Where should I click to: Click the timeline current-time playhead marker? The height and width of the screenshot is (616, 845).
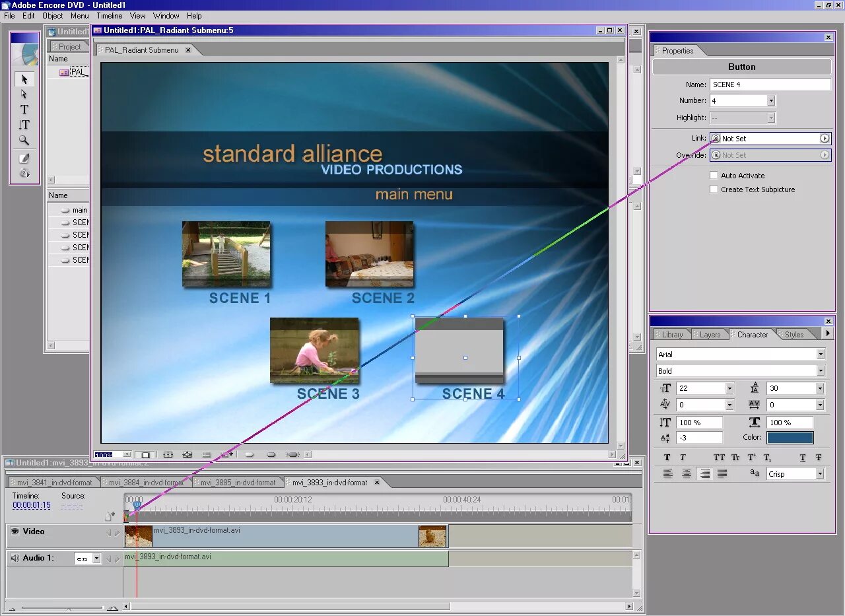pos(137,506)
